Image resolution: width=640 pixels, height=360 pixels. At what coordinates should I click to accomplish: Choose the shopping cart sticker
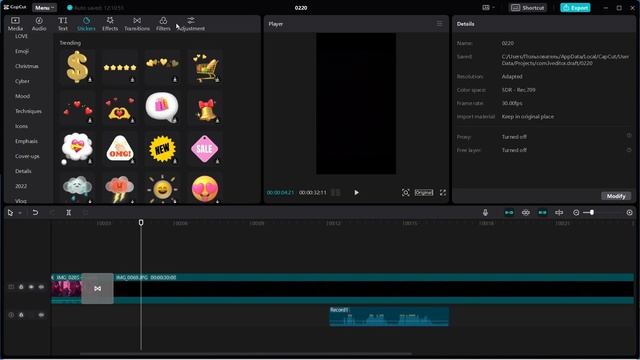[x=205, y=67]
